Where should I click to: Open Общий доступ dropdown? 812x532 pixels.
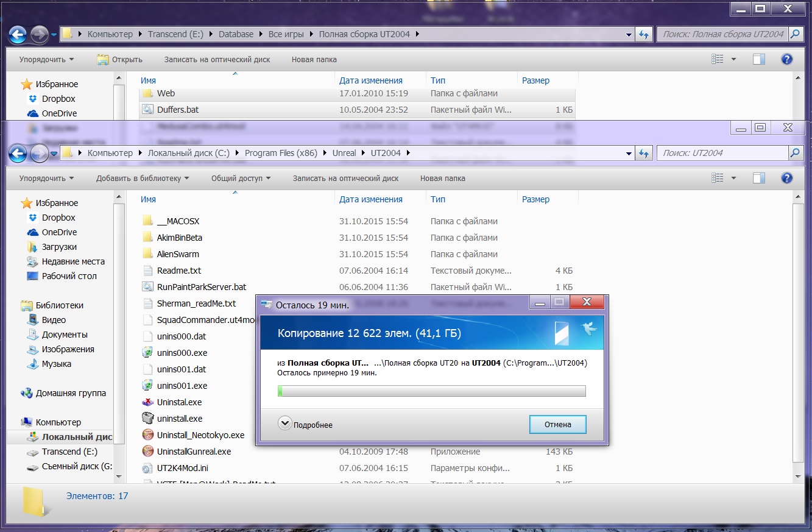pos(241,179)
